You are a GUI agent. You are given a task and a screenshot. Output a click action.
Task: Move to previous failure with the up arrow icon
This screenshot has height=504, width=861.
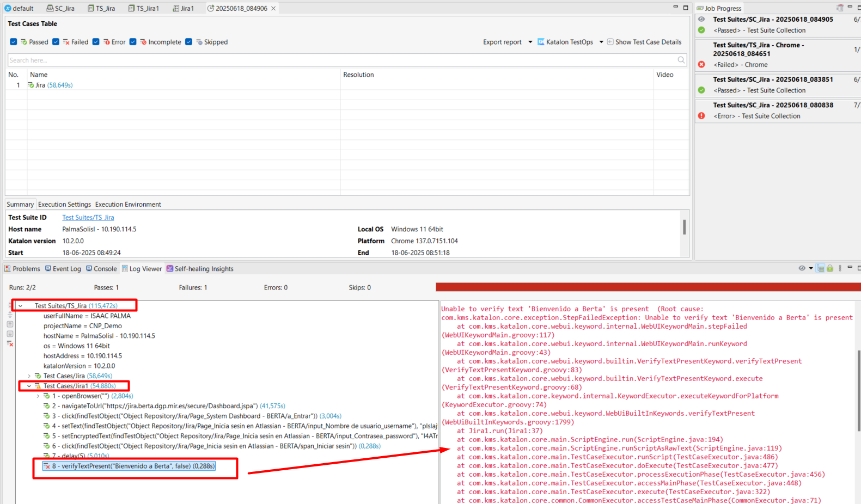[x=10, y=324]
